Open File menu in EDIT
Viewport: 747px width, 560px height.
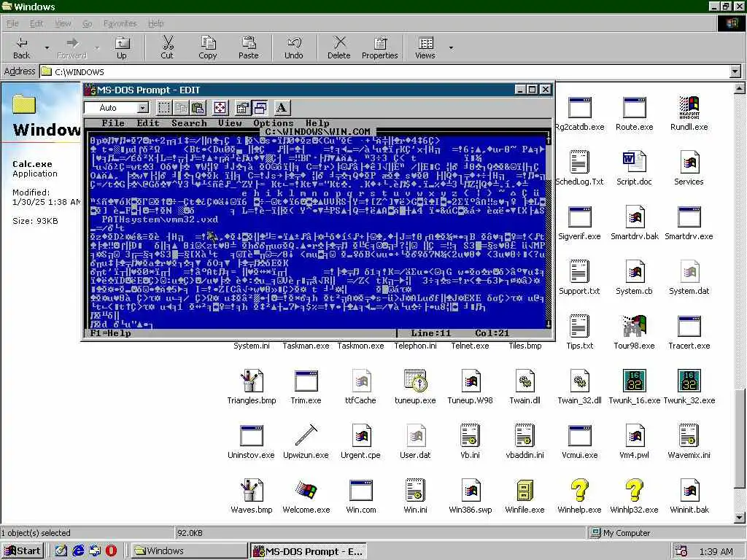113,123
